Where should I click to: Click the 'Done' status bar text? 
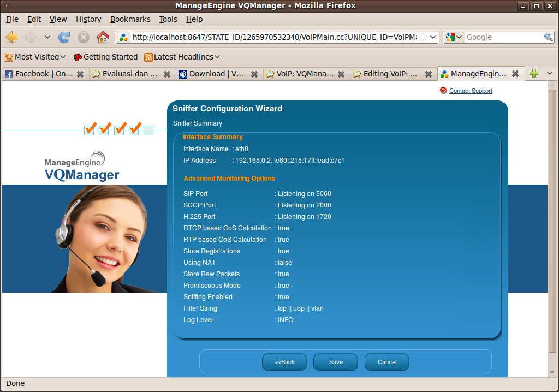tap(15, 383)
